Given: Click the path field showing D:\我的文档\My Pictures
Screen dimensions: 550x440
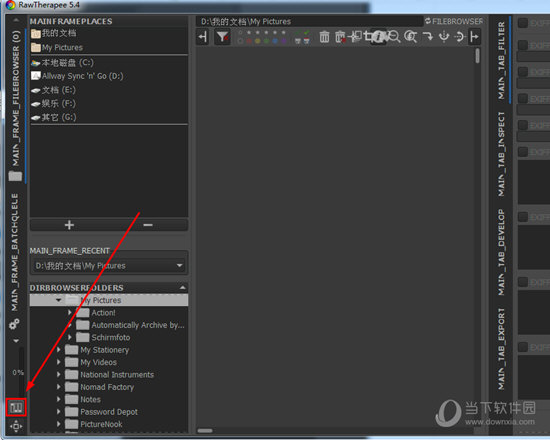Looking at the screenshot, I should 310,21.
